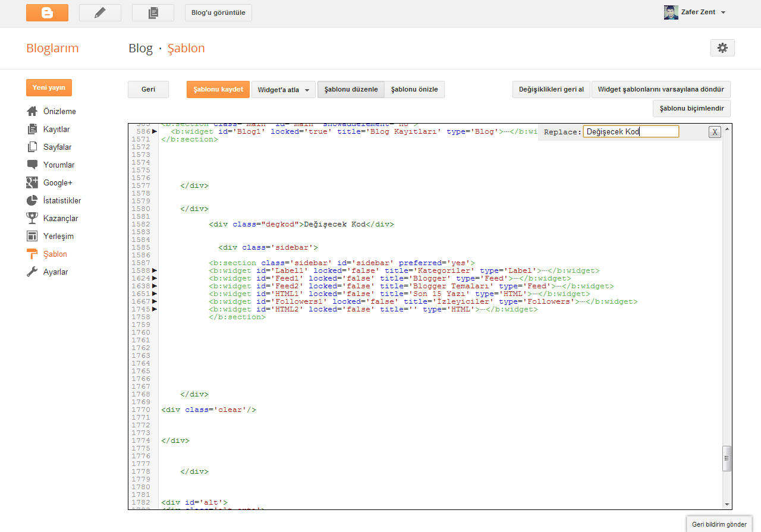This screenshot has width=761, height=532.
Task: Click the Şablon paint roller icon
Action: 32,254
